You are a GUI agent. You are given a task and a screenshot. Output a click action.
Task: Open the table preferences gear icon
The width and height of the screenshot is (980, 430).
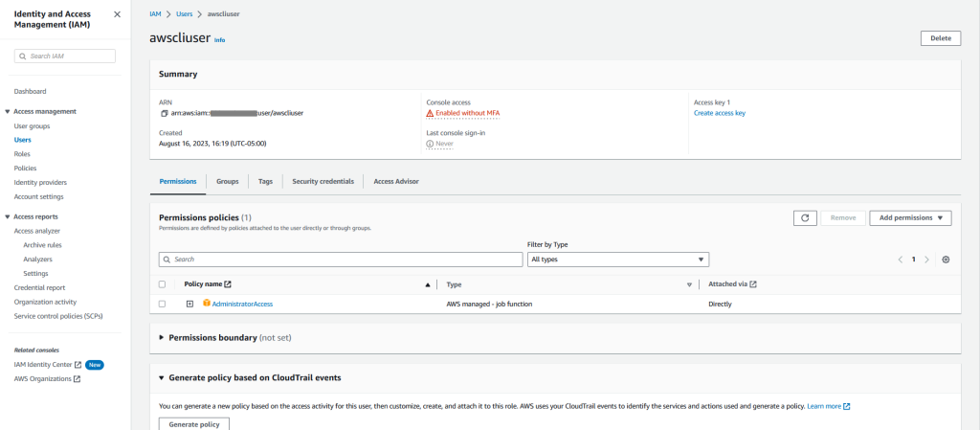(x=946, y=260)
